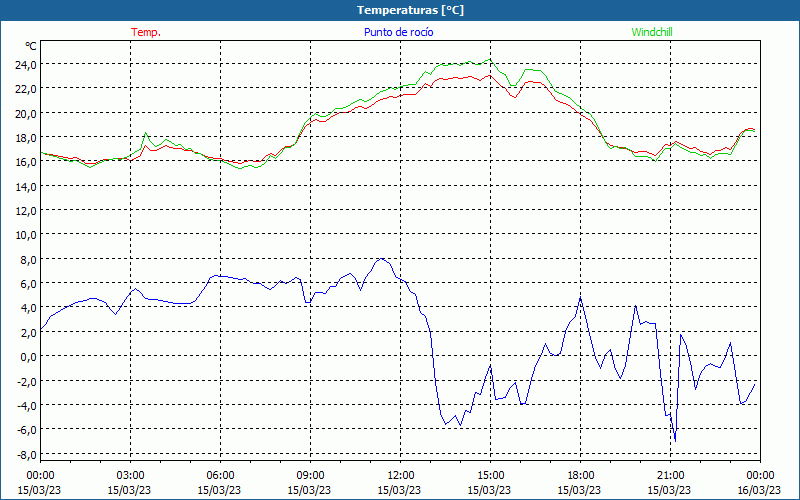Click the 06:00 time axis label

pos(220,476)
